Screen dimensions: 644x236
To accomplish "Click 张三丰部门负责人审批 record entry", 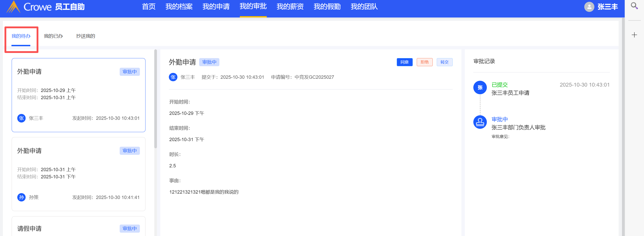I will click(x=518, y=127).
